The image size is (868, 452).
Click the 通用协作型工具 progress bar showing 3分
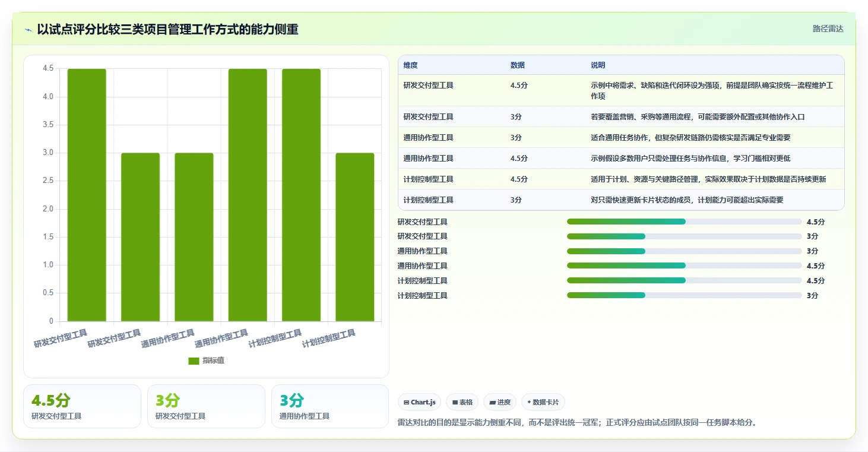point(685,251)
